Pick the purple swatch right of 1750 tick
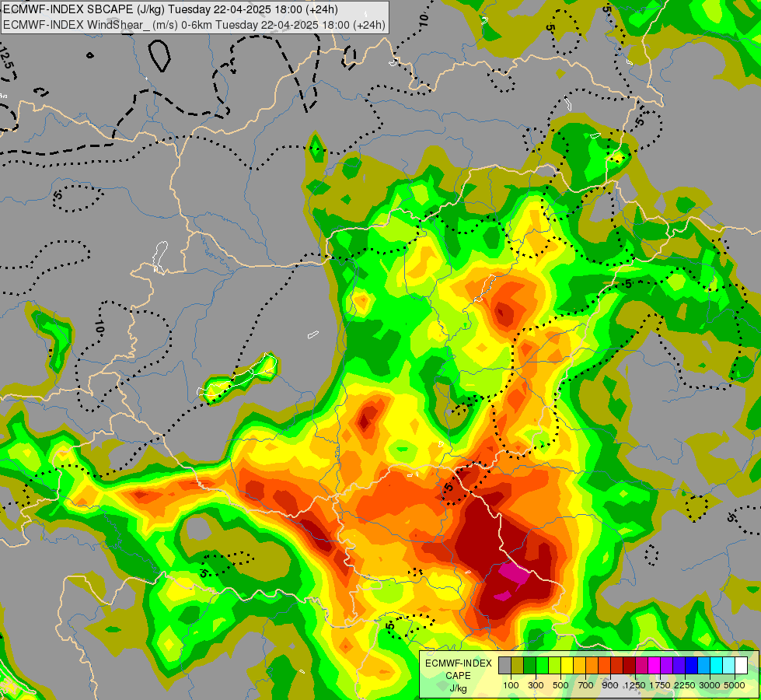This screenshot has height=700, width=761. tap(667, 665)
